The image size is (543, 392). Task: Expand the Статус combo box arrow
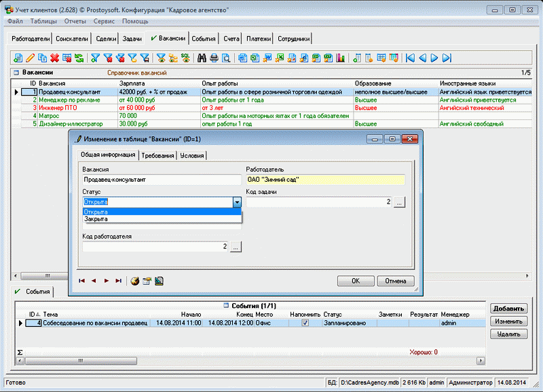coord(237,202)
